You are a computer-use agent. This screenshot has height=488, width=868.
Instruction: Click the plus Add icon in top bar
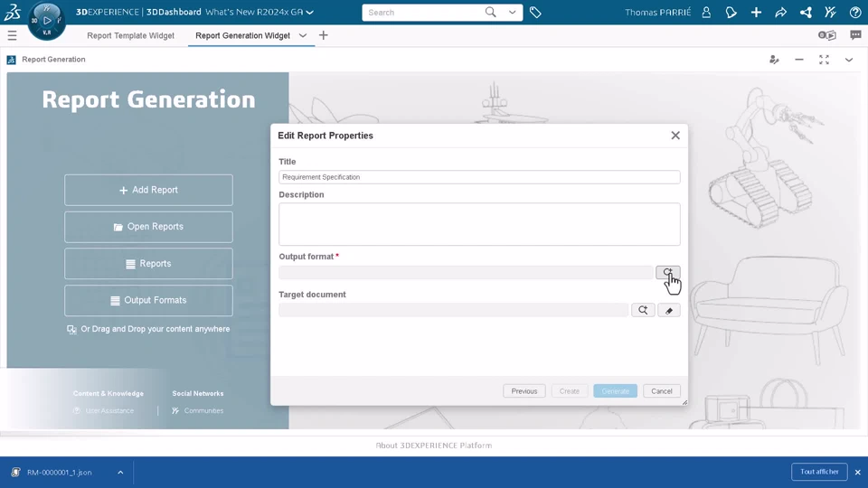(x=756, y=12)
